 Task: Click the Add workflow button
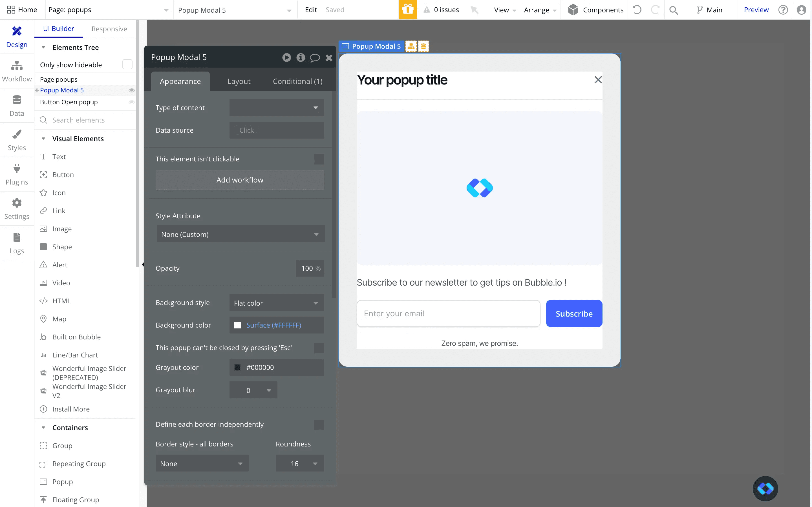pyautogui.click(x=240, y=180)
